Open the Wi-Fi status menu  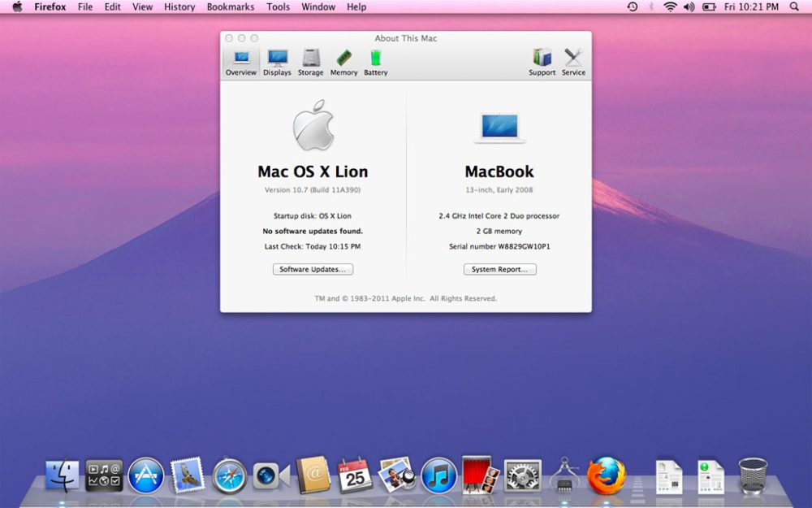pos(670,7)
